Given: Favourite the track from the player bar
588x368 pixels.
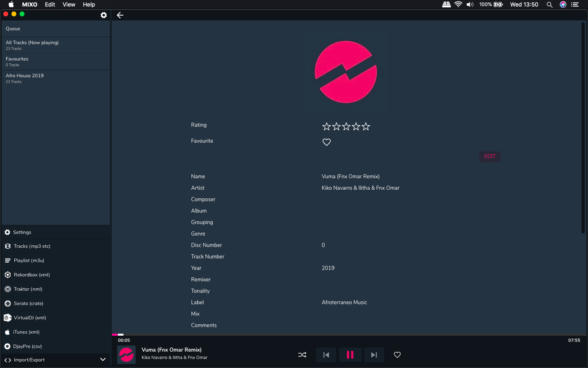Looking at the screenshot, I should coord(397,355).
